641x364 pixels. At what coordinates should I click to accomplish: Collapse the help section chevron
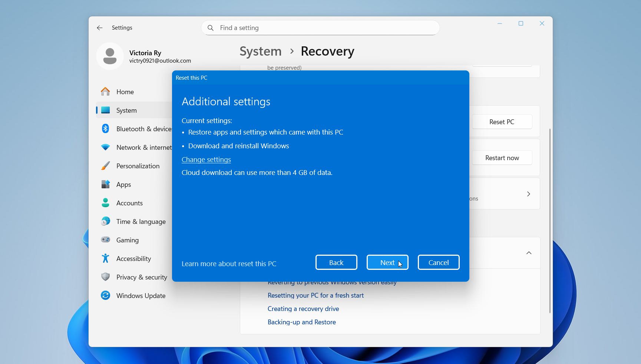click(x=529, y=253)
